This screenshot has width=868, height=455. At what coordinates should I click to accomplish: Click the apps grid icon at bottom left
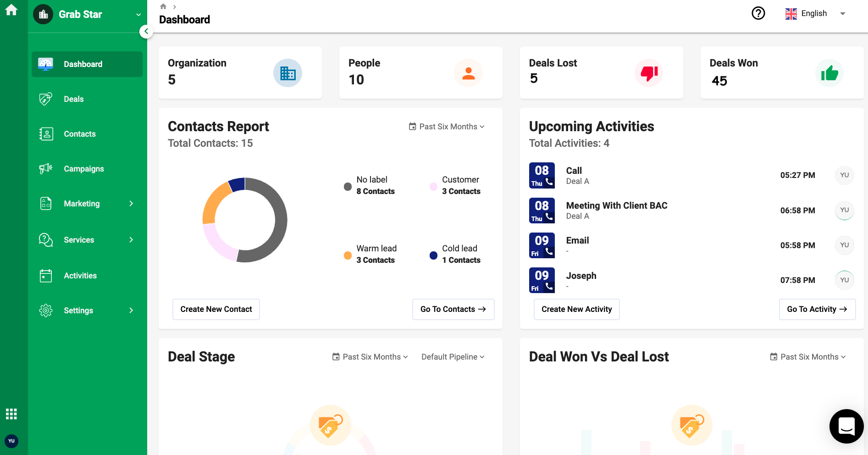pyautogui.click(x=11, y=414)
